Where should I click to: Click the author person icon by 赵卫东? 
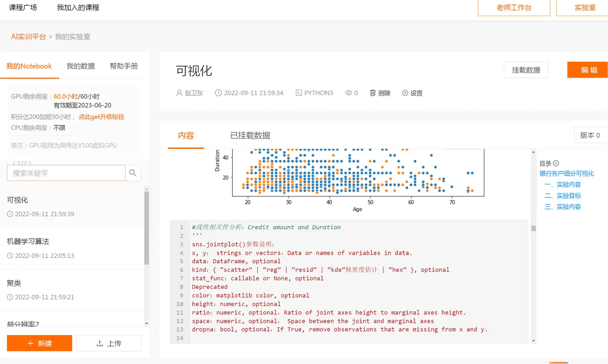[179, 93]
